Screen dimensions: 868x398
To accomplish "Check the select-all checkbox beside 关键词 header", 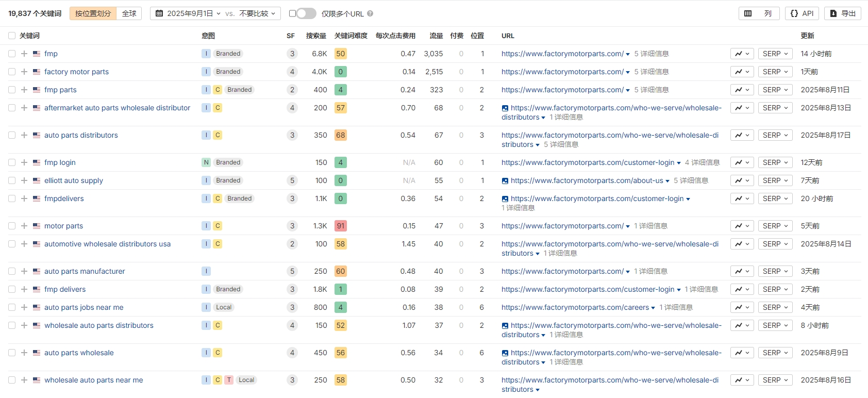I will 12,36.
